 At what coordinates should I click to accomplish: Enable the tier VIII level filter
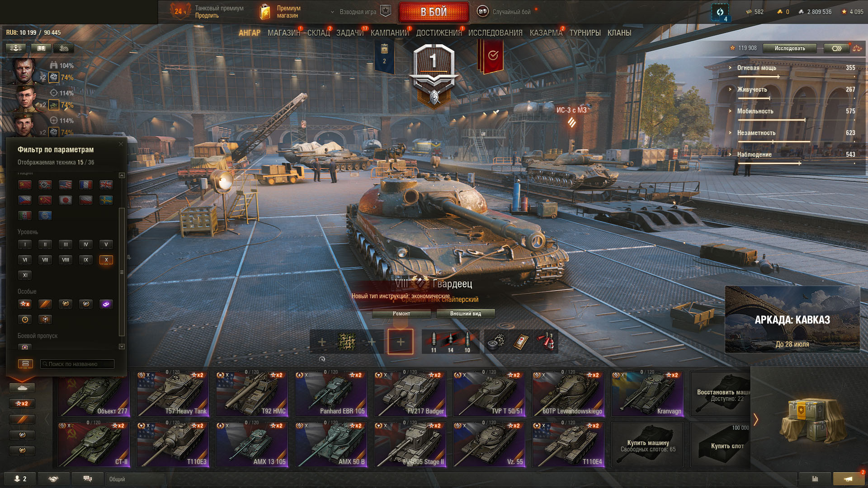pyautogui.click(x=66, y=260)
